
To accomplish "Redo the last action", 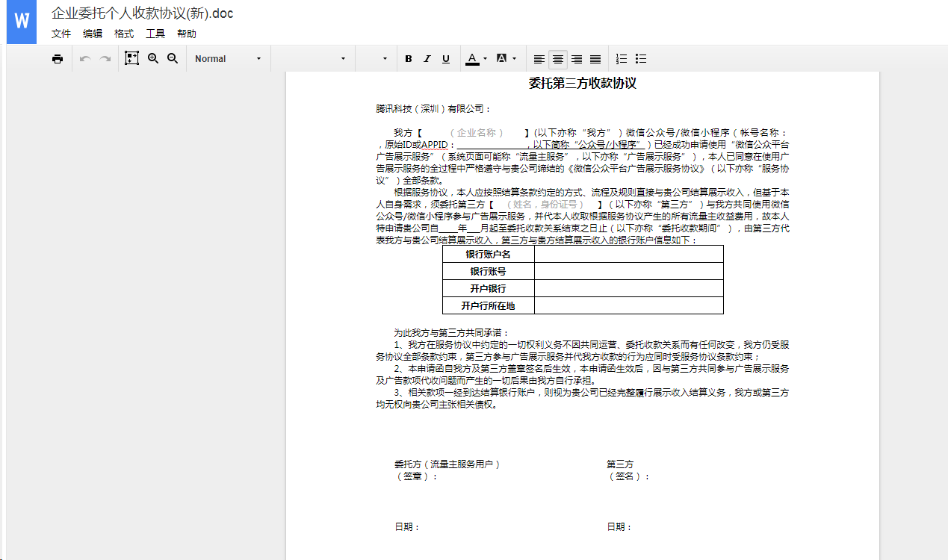I will 105,59.
